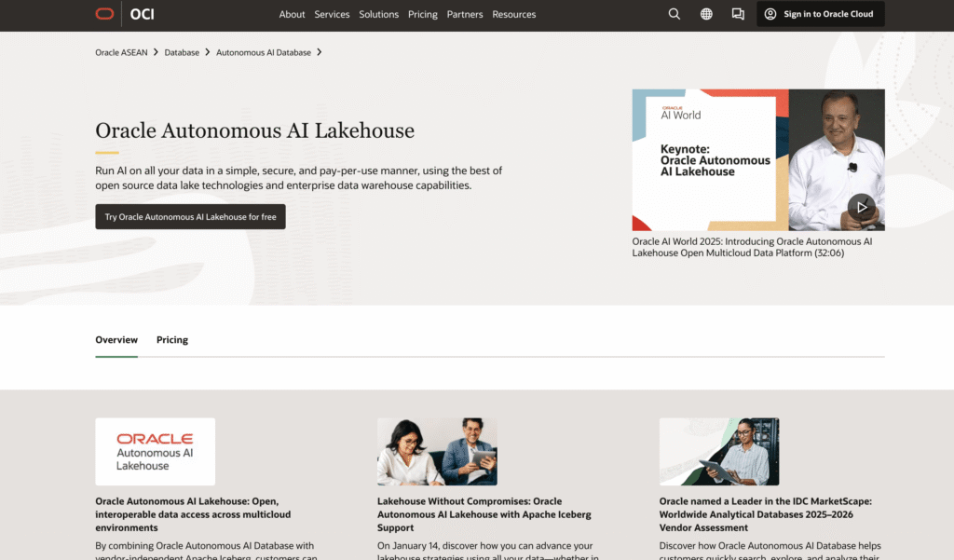This screenshot has height=560, width=954.
Task: Open the search magnifier icon
Action: pos(674,14)
